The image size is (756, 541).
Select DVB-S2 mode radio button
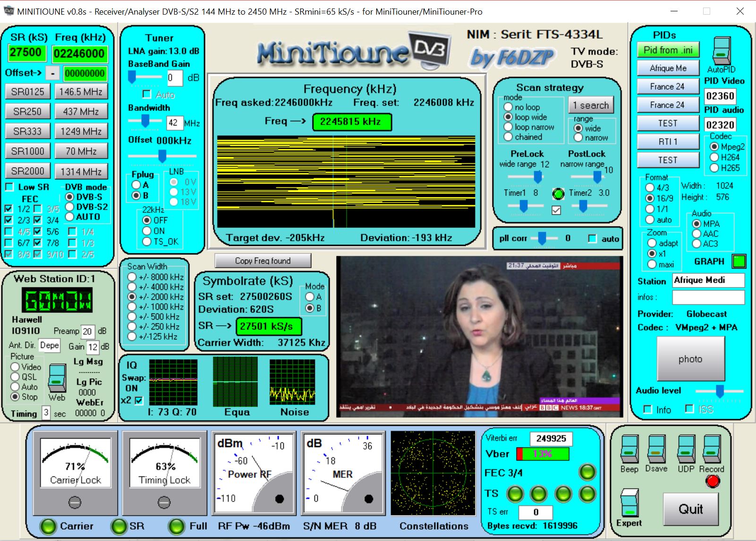tap(69, 207)
